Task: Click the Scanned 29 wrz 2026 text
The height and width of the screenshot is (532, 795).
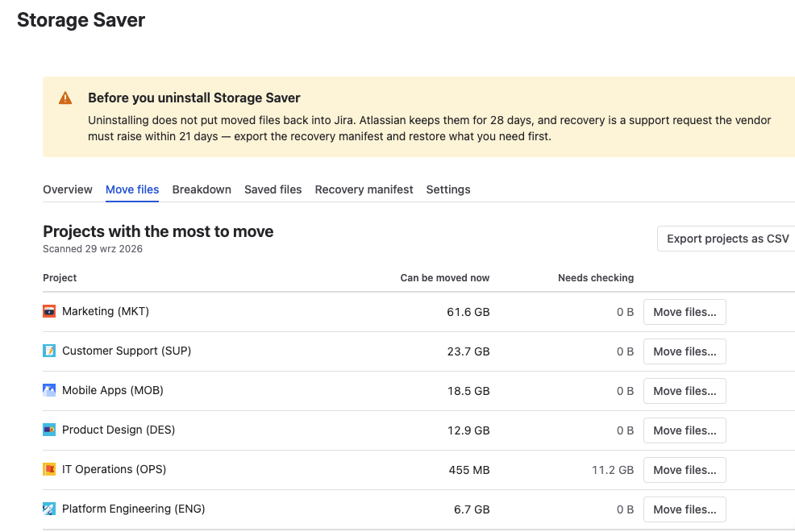Action: pyautogui.click(x=93, y=249)
